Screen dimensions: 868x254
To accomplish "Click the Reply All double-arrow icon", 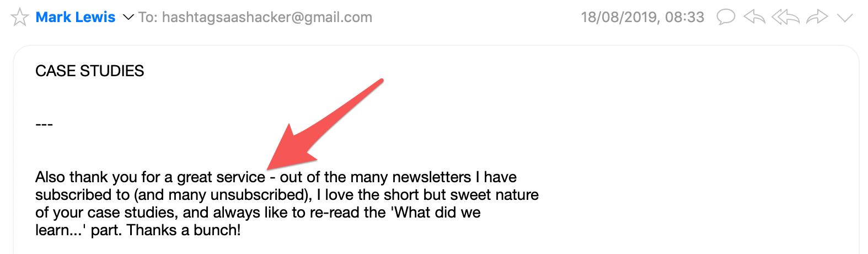I will pos(785,17).
